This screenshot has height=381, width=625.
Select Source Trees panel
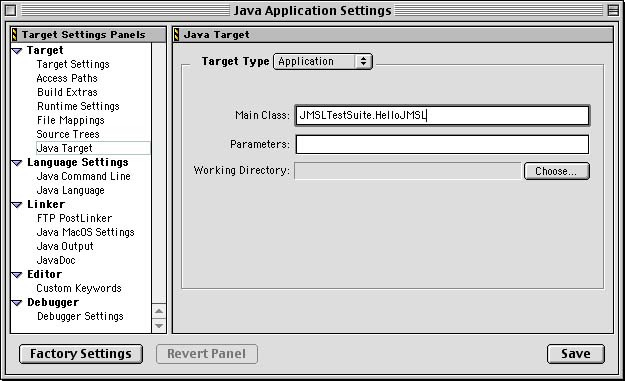coord(68,134)
